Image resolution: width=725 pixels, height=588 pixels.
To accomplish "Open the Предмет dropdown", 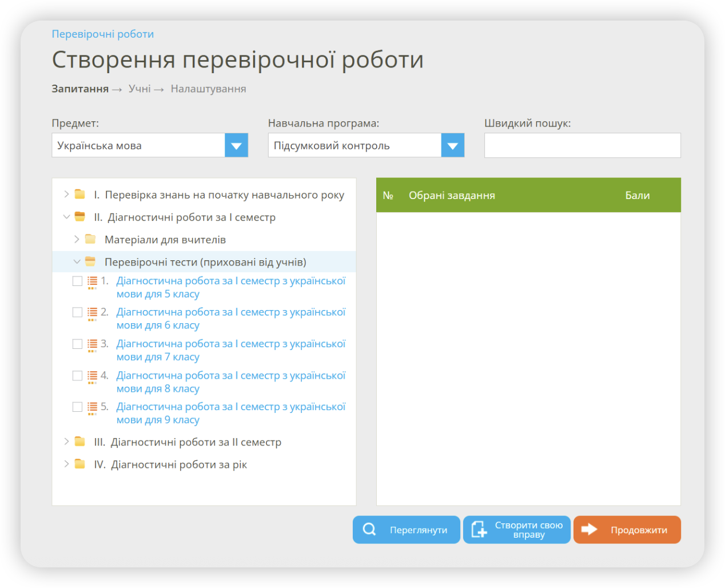I will pyautogui.click(x=236, y=145).
